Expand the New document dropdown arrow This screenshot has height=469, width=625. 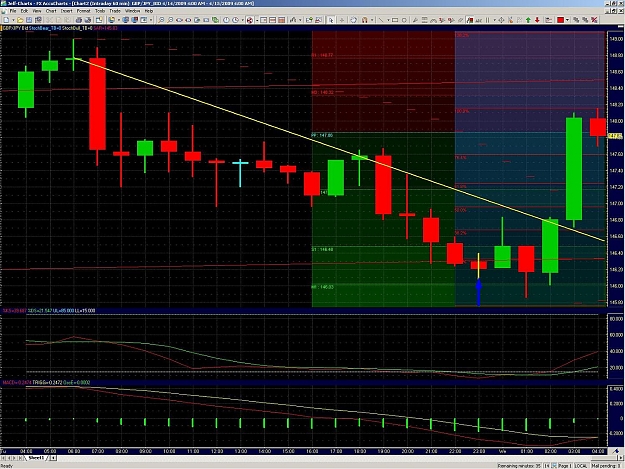(x=13, y=20)
